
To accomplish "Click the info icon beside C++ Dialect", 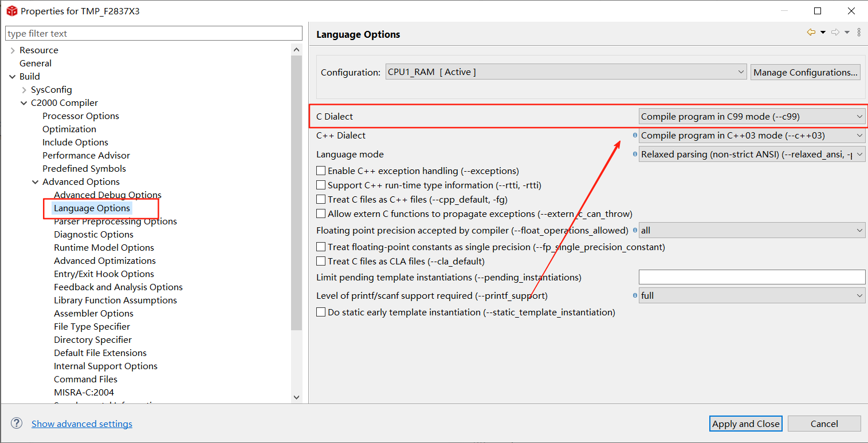I will tap(635, 136).
